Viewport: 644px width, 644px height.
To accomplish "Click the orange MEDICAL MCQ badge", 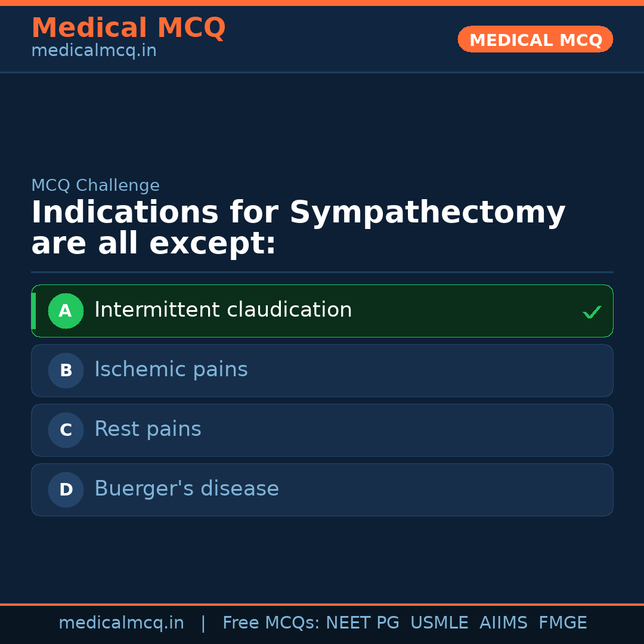I will [x=535, y=40].
